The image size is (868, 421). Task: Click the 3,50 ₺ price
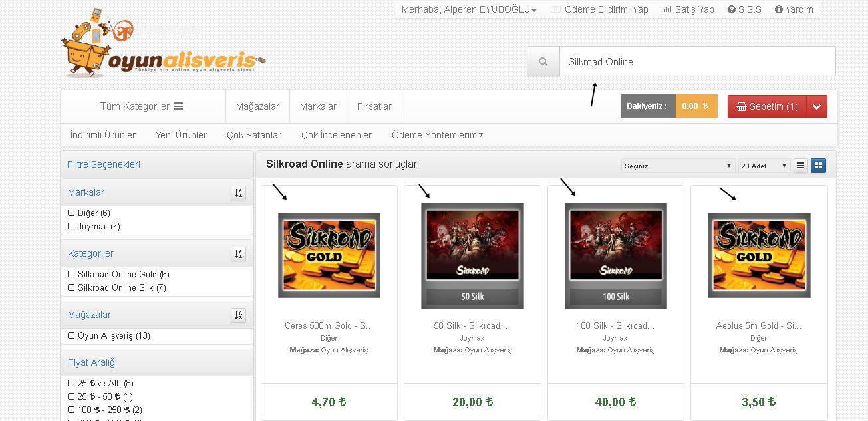(x=759, y=402)
